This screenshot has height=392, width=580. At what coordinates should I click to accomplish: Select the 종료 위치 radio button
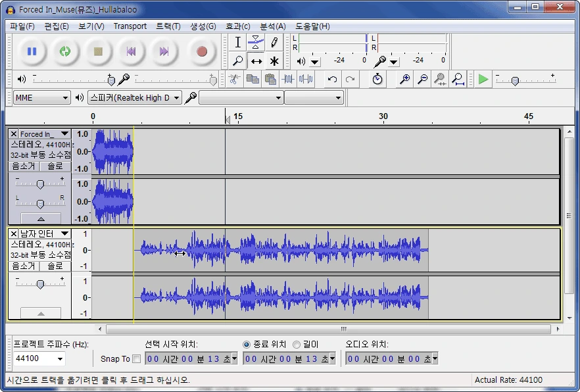tap(247, 344)
